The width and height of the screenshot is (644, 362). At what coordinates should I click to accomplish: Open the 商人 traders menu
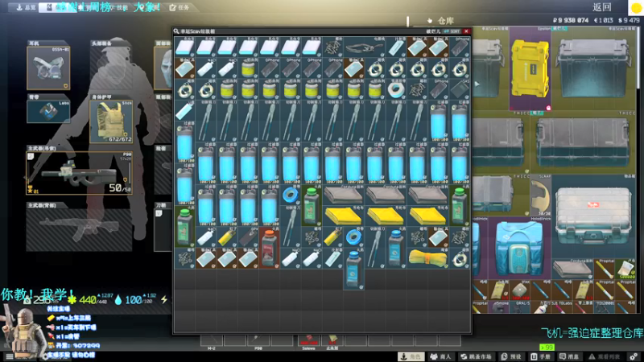[x=440, y=356]
